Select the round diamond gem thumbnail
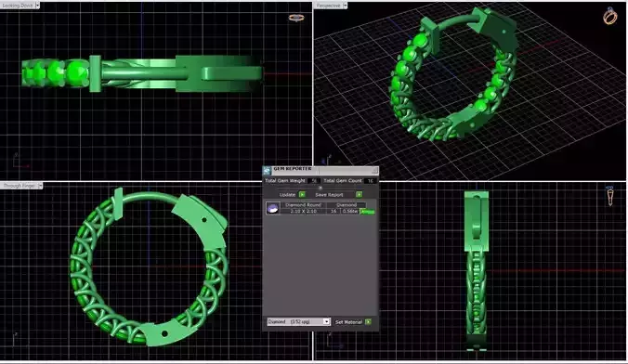The image size is (628, 364). [x=273, y=208]
